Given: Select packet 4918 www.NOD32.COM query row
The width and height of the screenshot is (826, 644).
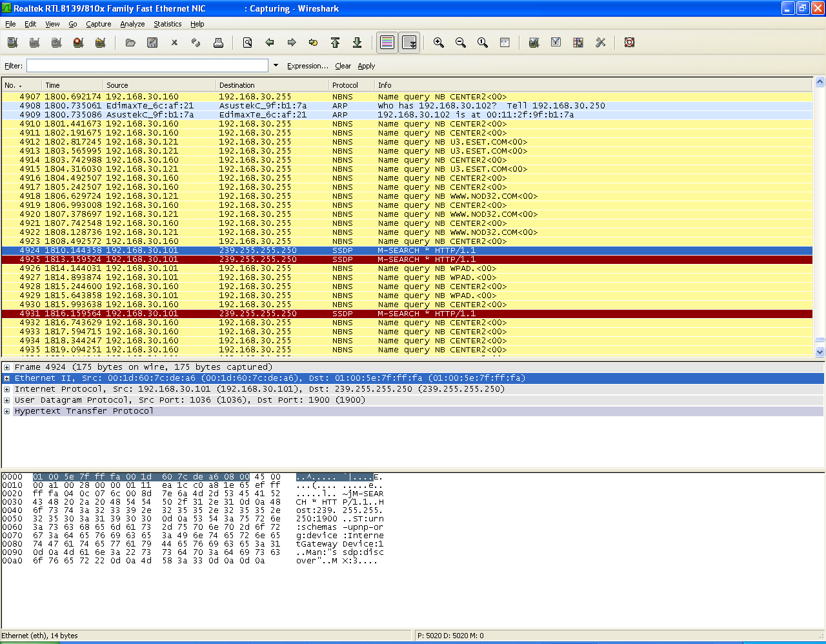Looking at the screenshot, I should 407,196.
